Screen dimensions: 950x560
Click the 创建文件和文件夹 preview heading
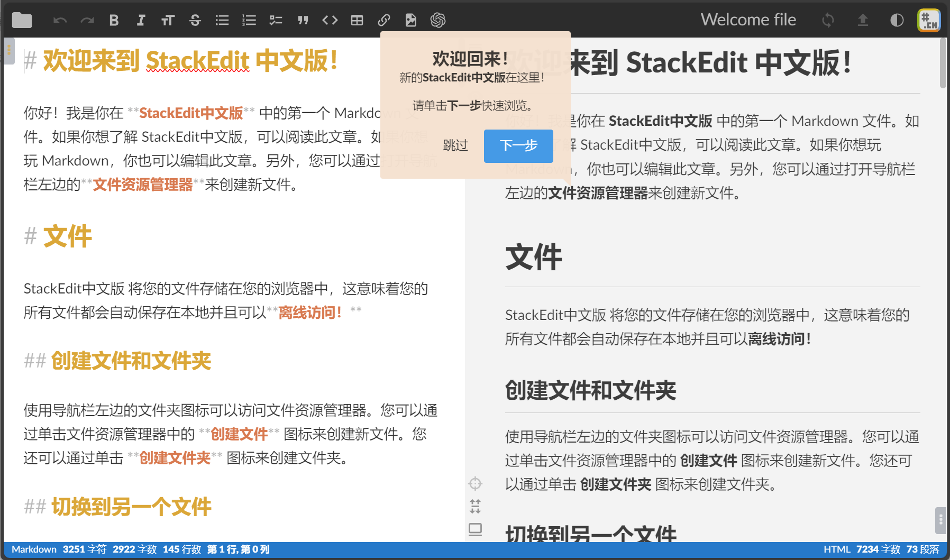point(591,390)
